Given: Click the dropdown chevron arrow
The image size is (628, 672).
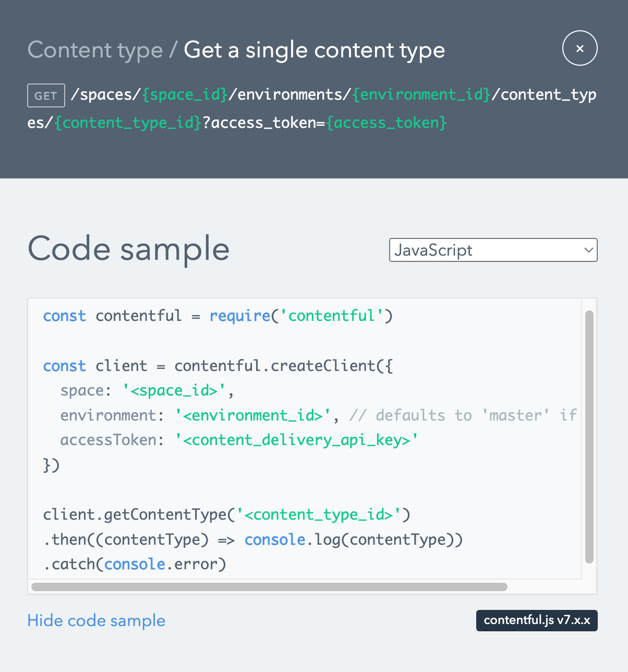Looking at the screenshot, I should click(x=588, y=250).
